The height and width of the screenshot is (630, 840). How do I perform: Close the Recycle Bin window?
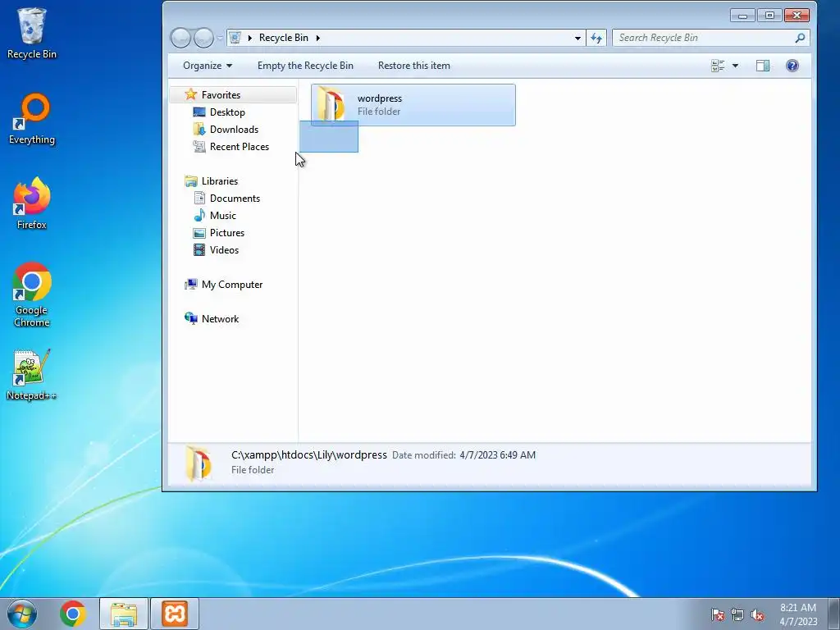coord(797,16)
